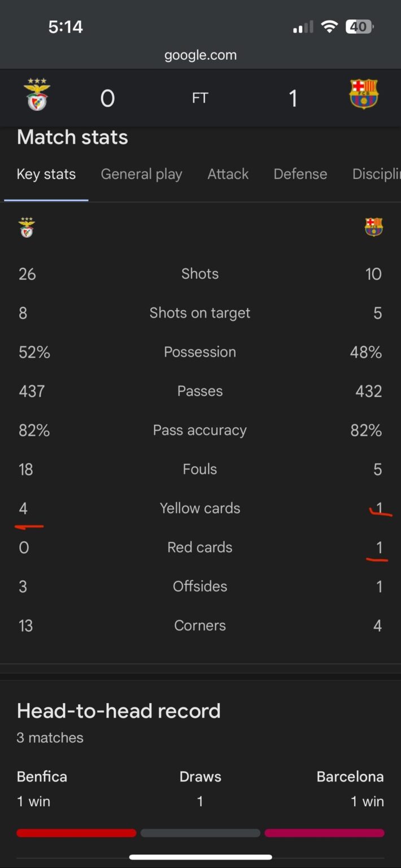Tap the Benfica 1 win label
The height and width of the screenshot is (868, 401).
pyautogui.click(x=33, y=801)
